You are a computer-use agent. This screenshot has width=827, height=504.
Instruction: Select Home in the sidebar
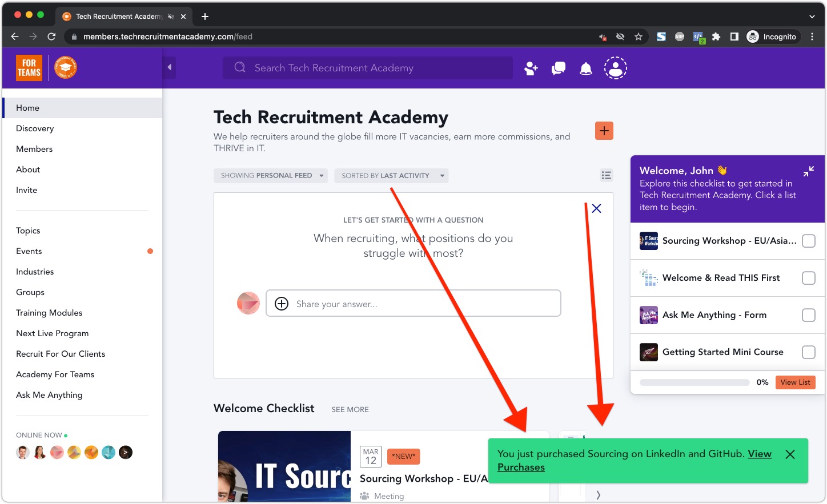(82, 108)
